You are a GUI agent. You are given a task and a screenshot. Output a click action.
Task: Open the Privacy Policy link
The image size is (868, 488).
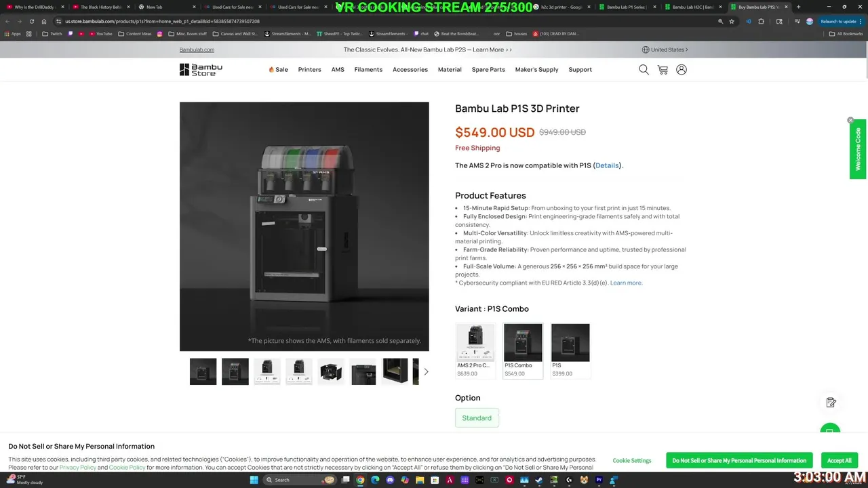pyautogui.click(x=77, y=468)
